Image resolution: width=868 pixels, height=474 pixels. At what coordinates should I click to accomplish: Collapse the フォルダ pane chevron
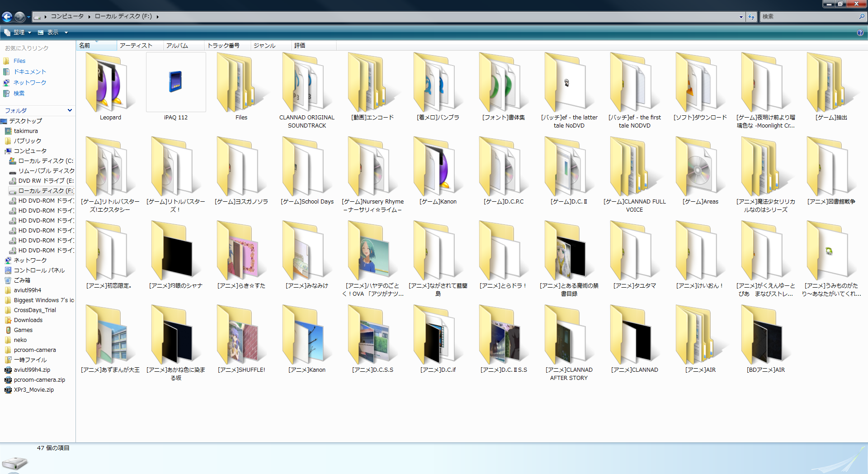click(x=70, y=110)
